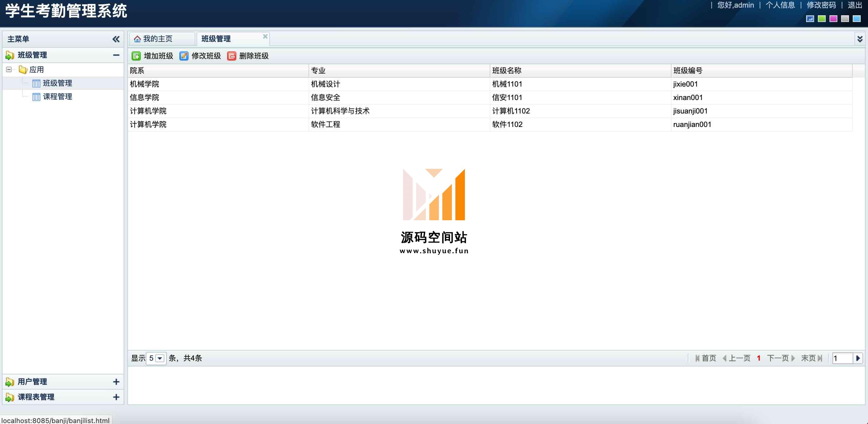Collapse the main menu sidebar panel
This screenshot has width=868, height=424.
[116, 39]
